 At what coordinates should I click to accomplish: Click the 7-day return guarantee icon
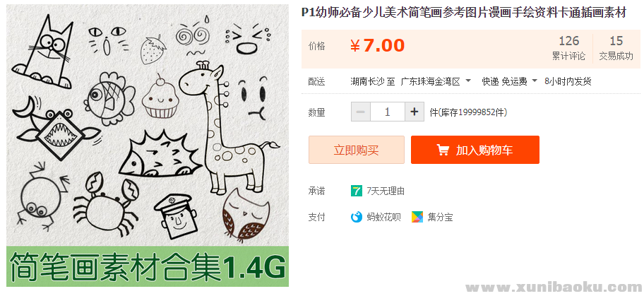[356, 191]
